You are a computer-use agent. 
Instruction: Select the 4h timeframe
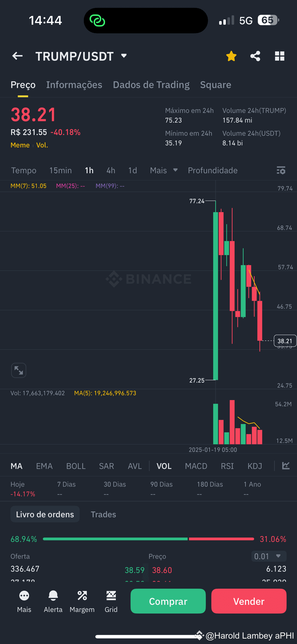tap(111, 170)
